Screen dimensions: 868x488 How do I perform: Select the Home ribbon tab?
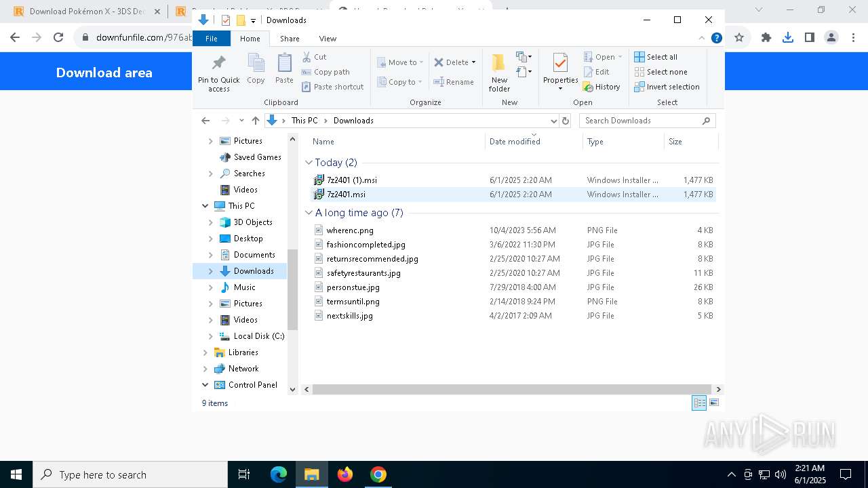click(x=250, y=39)
